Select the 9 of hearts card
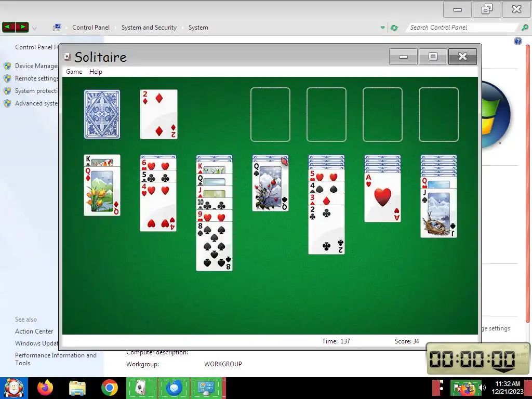 pyautogui.click(x=215, y=216)
